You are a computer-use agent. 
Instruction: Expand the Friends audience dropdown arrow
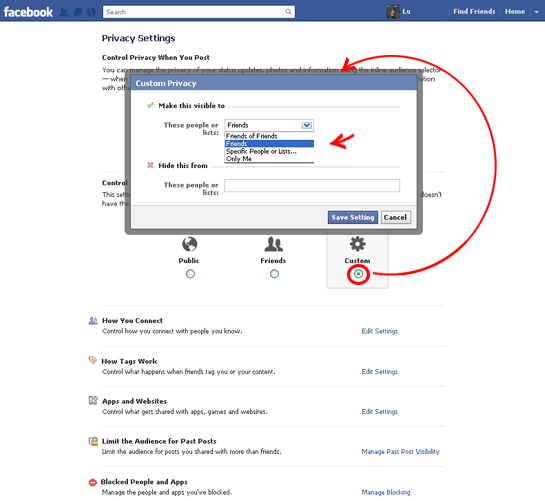point(307,125)
